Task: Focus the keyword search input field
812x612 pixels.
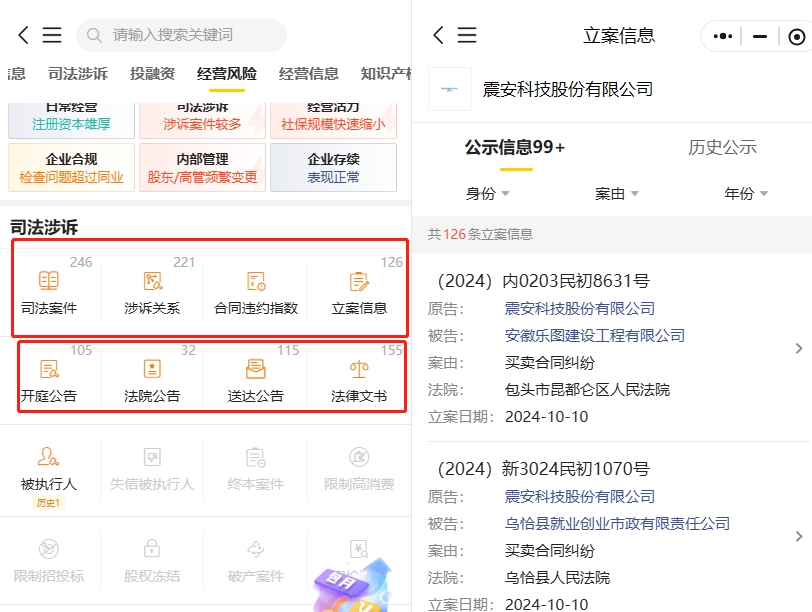Action: pos(181,35)
